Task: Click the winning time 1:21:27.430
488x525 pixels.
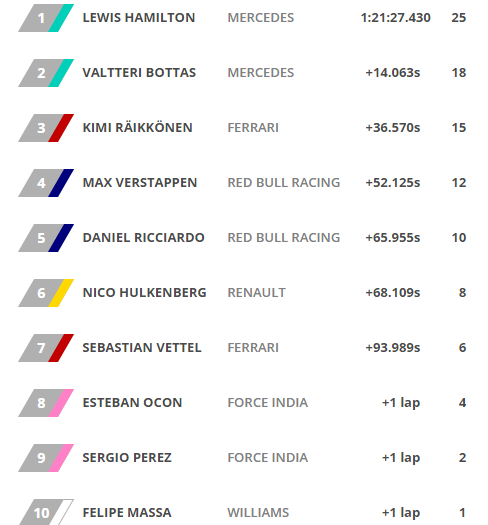Action: point(396,18)
